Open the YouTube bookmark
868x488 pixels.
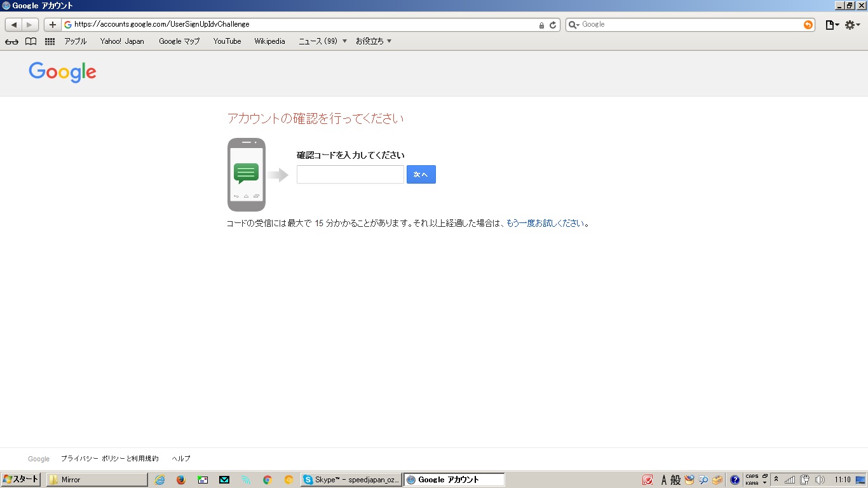tap(227, 41)
